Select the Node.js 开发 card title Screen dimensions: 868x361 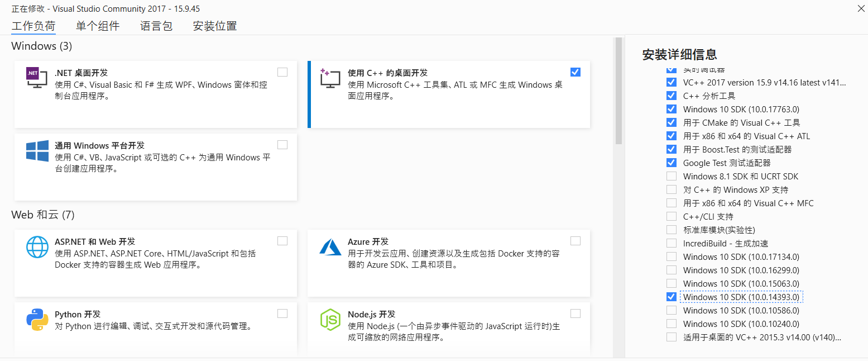[x=371, y=314]
